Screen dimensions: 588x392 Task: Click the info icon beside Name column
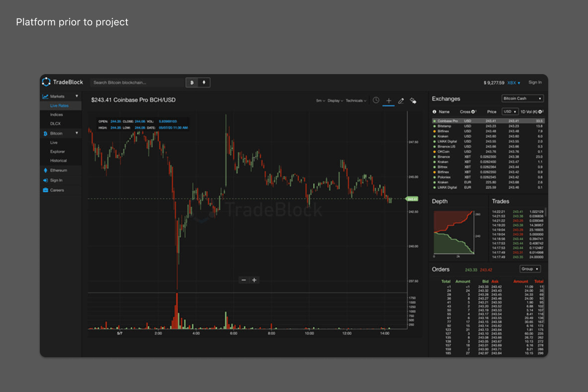tap(434, 111)
